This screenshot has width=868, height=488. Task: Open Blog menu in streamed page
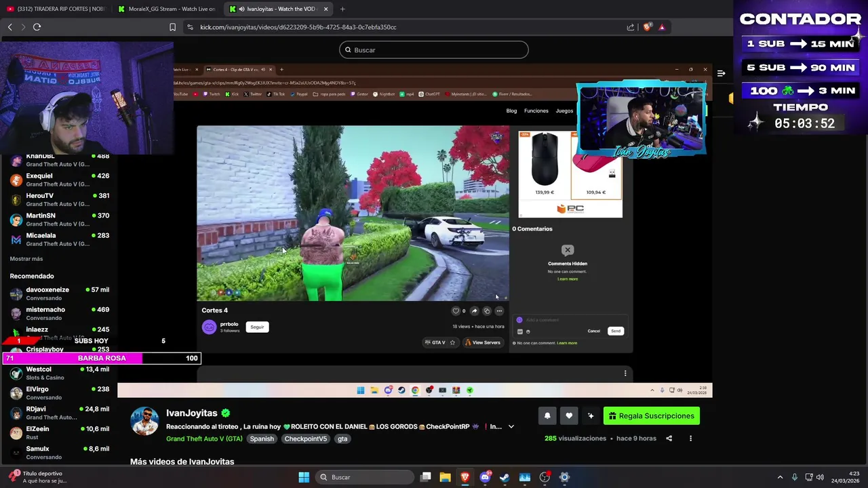[511, 110]
